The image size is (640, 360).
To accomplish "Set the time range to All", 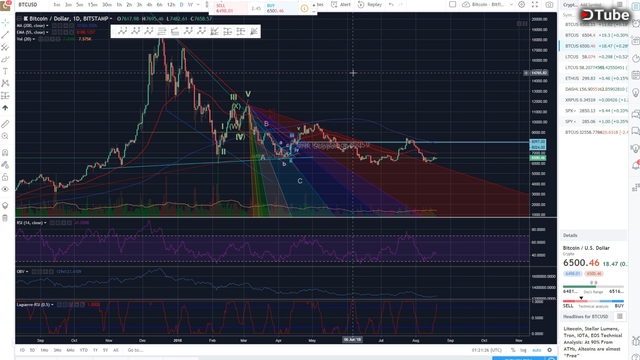I will [116, 350].
